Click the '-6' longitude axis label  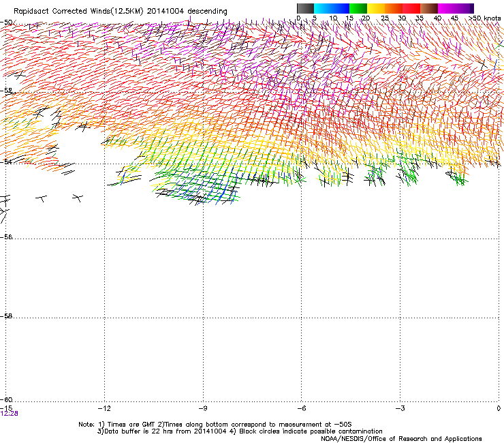pos(301,408)
